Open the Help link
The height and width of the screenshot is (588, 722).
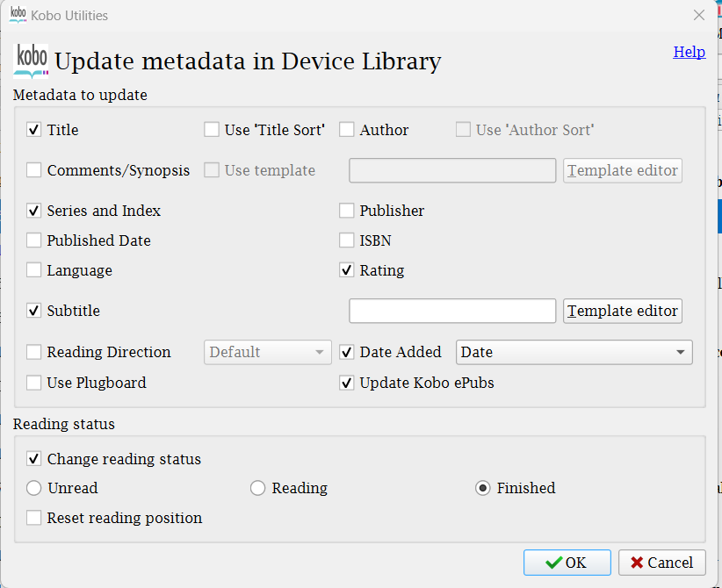click(x=689, y=52)
